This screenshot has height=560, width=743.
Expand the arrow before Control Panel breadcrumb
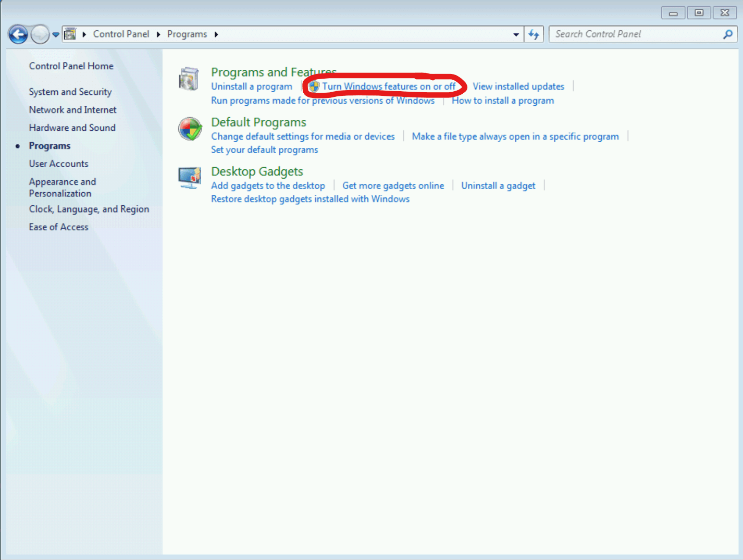(x=84, y=34)
